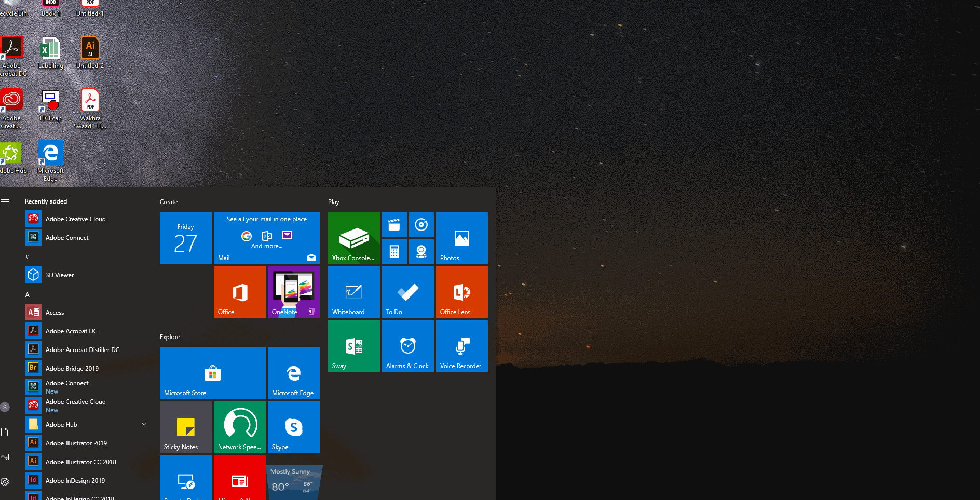
Task: Open the Camera small tile
Action: coord(421,252)
